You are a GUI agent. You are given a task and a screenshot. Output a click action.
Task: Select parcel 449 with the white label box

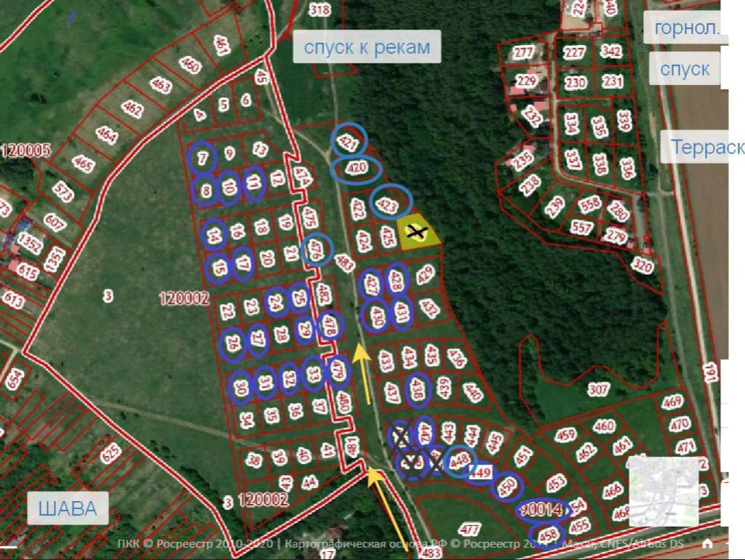click(x=480, y=473)
